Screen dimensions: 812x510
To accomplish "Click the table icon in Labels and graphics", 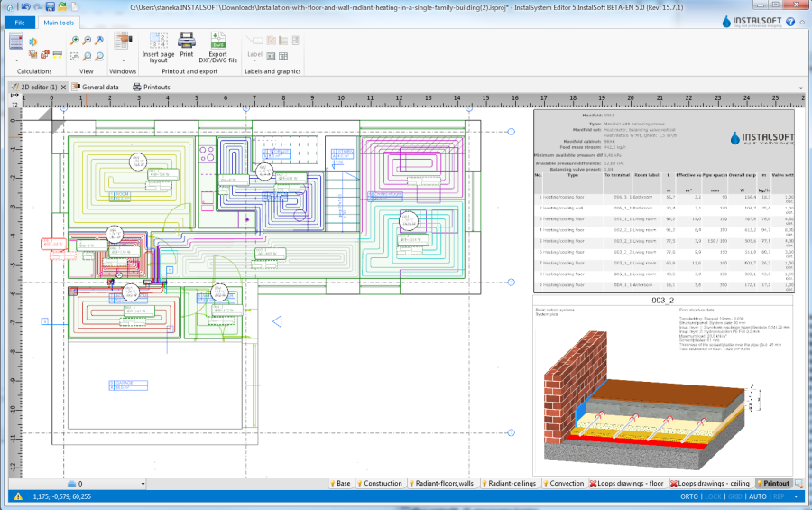I will click(283, 56).
